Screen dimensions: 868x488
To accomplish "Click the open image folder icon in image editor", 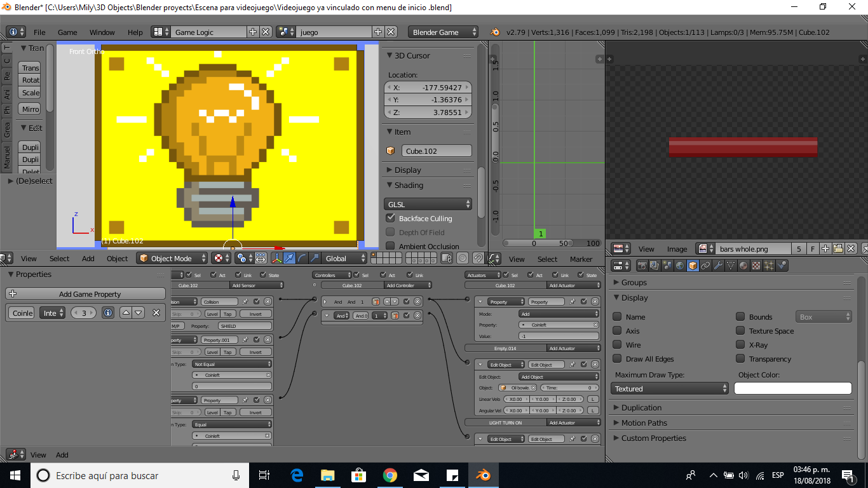I will [x=838, y=248].
